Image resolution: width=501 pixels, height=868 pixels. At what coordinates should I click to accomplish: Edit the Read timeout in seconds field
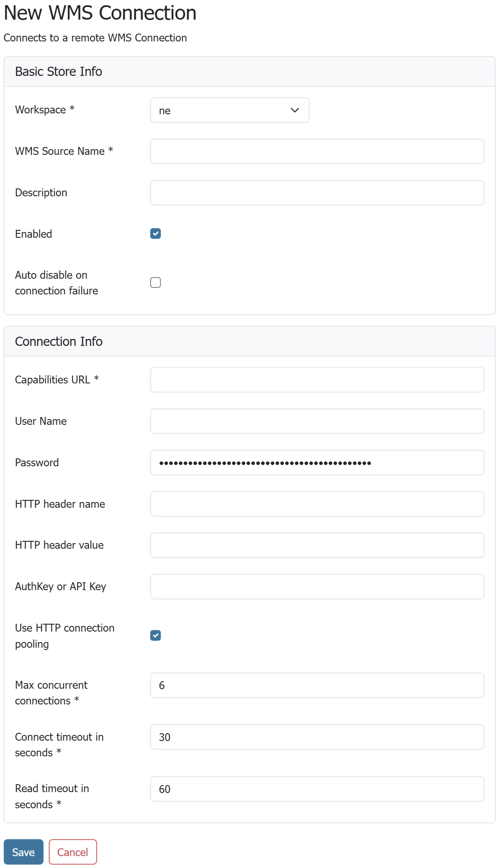pos(317,789)
